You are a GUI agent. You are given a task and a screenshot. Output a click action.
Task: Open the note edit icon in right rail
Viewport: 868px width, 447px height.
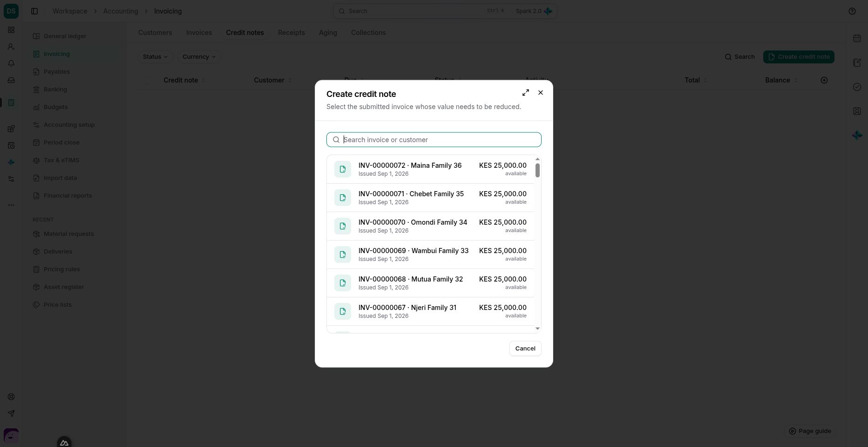(x=857, y=62)
